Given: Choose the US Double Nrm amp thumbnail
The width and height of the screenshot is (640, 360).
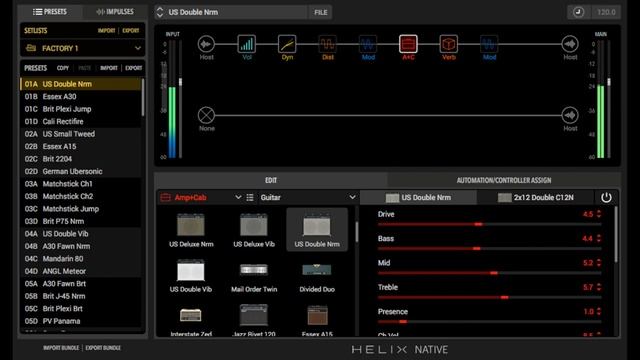Looking at the screenshot, I should 317,230.
